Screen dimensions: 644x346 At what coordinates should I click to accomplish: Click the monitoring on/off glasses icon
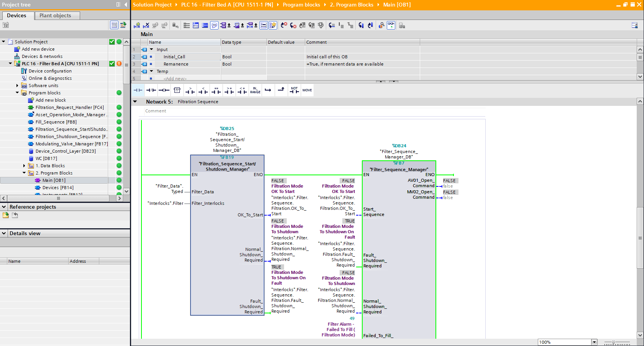pyautogui.click(x=391, y=25)
